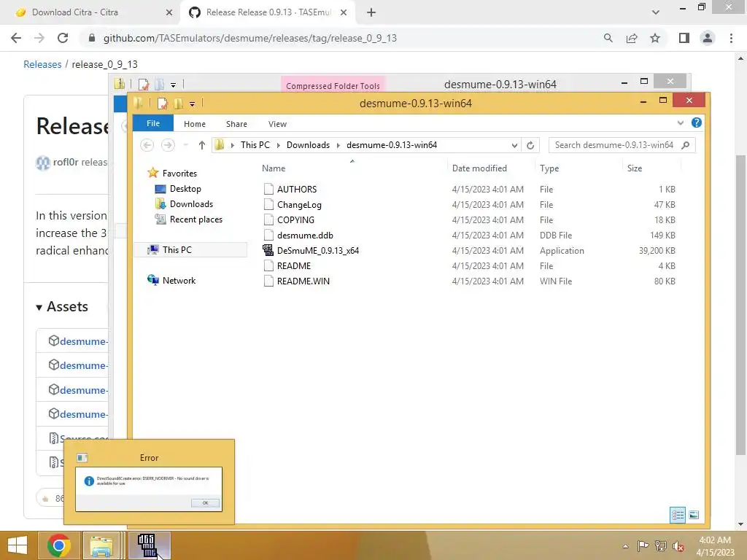Switch to the Home ribbon tab
The height and width of the screenshot is (560, 747).
click(194, 124)
